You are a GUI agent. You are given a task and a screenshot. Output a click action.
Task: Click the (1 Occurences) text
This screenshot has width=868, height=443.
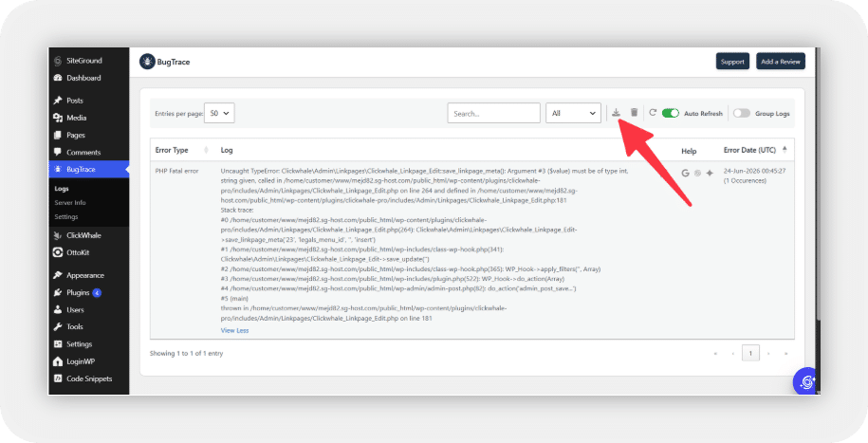745,180
